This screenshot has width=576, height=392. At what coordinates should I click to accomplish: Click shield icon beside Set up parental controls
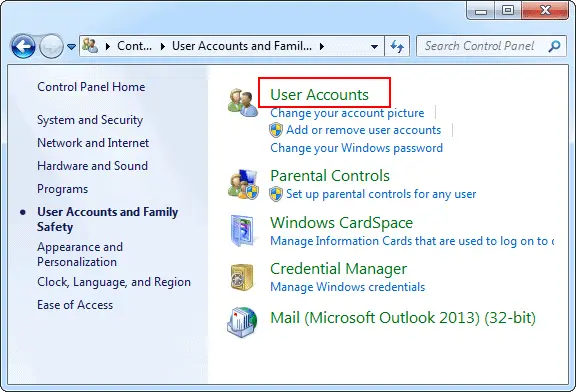(x=276, y=194)
